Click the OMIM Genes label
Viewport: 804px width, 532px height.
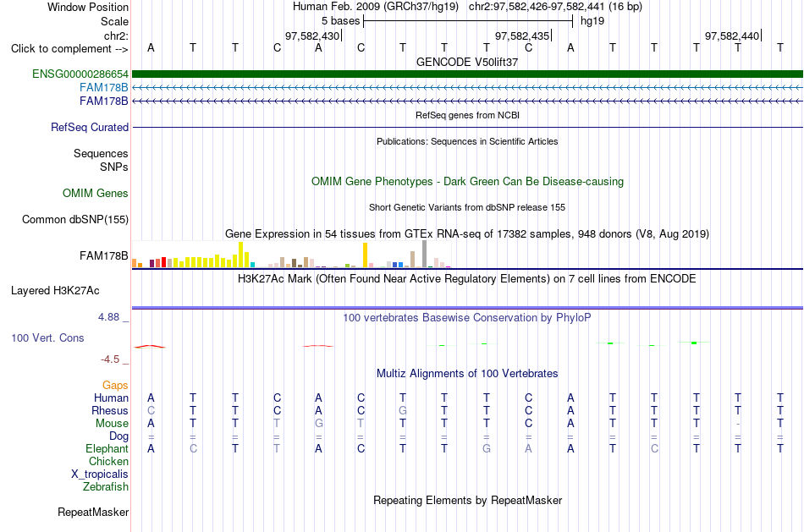coord(96,193)
